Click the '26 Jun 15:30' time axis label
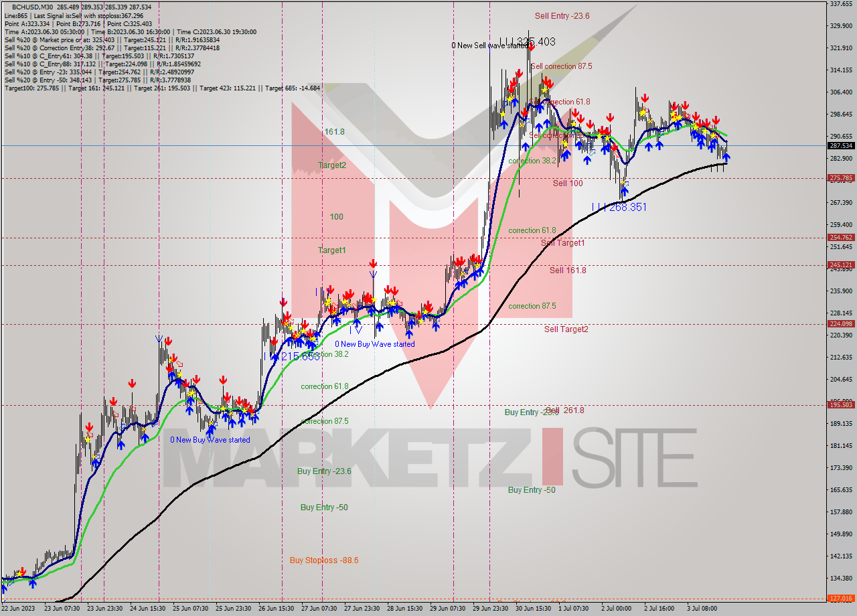Image resolution: width=857 pixels, height=616 pixels. click(277, 609)
